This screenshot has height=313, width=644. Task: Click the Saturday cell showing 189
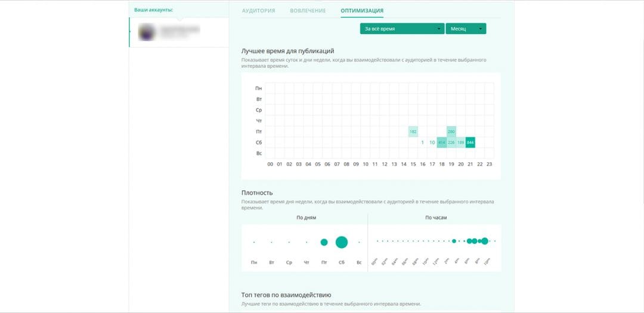pos(461,142)
